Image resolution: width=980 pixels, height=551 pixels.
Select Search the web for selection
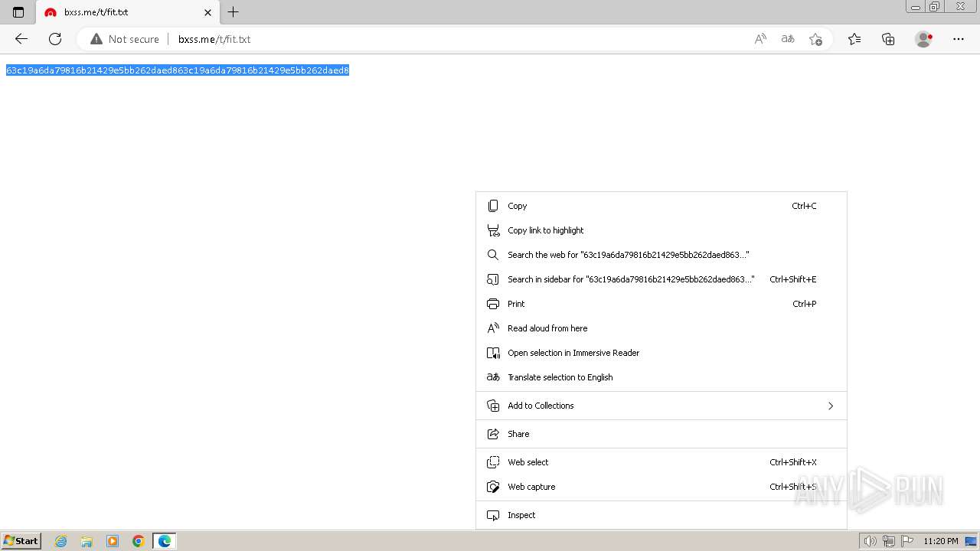point(661,255)
